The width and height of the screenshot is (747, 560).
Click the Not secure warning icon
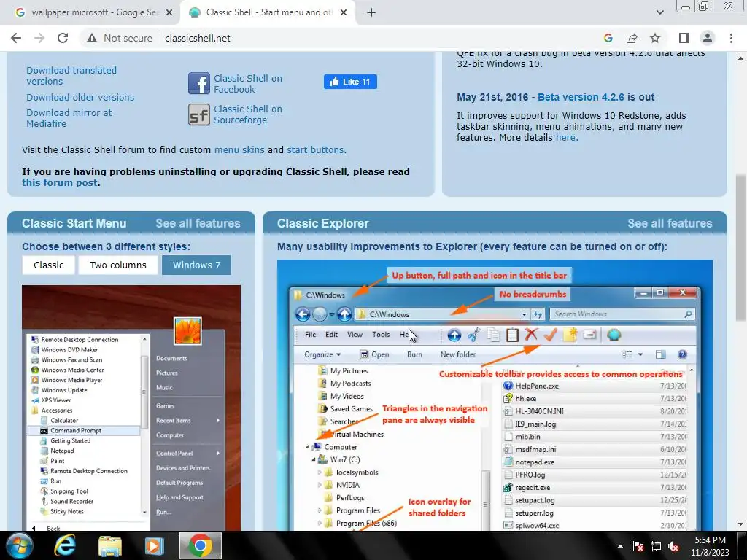(92, 38)
